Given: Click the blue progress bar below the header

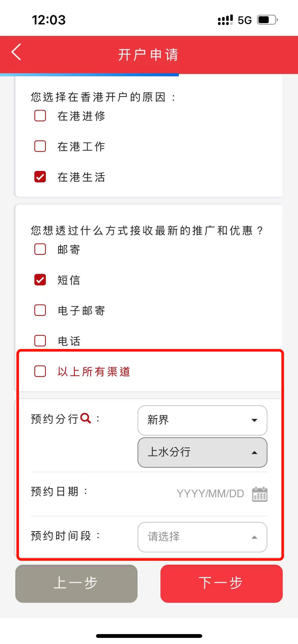Looking at the screenshot, I should click(89, 75).
